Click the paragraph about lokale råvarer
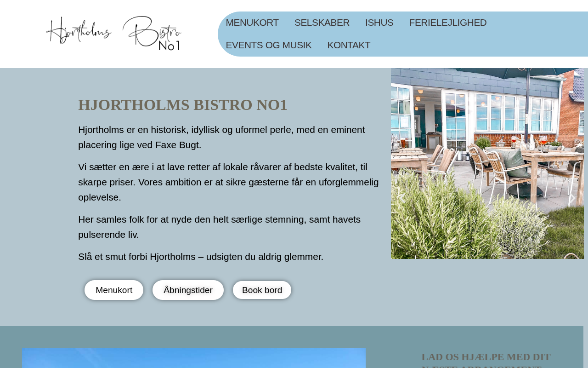The image size is (588, 368). [228, 182]
